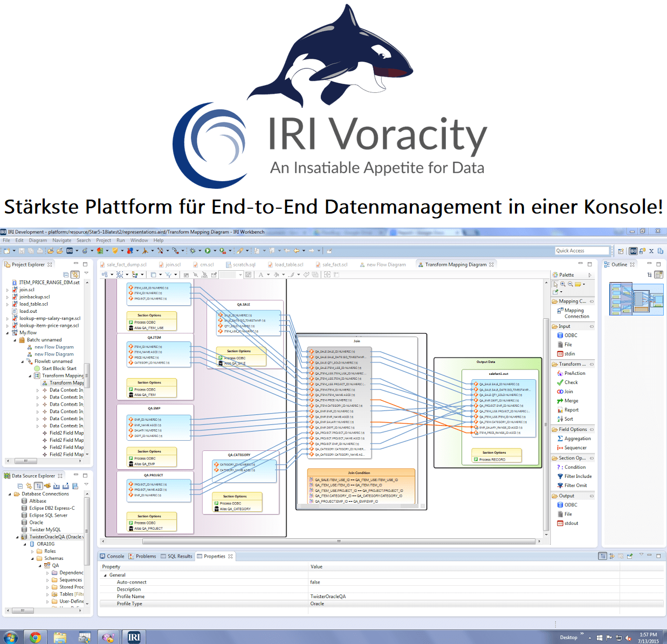The height and width of the screenshot is (644, 667).
Task: Click the Run (green play) toolbar icon
Action: click(207, 251)
